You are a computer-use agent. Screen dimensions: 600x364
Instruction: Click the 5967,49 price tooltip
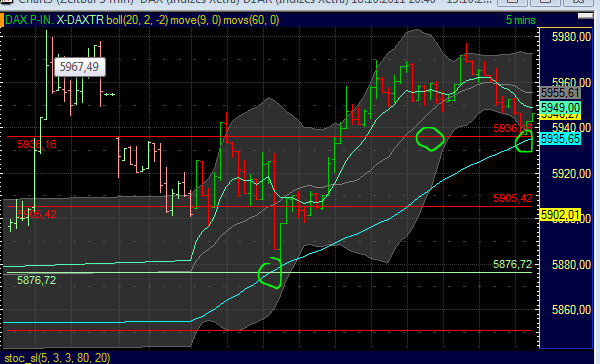tap(79, 67)
